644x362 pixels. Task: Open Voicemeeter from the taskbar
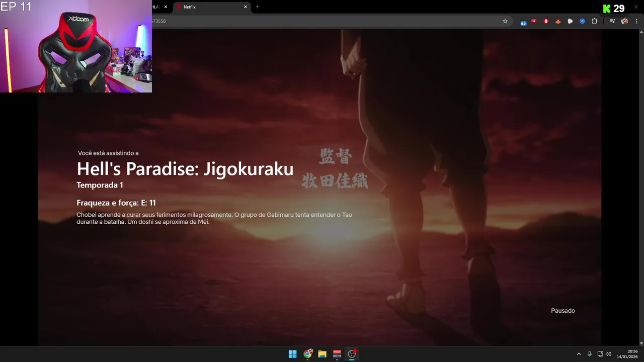click(337, 354)
